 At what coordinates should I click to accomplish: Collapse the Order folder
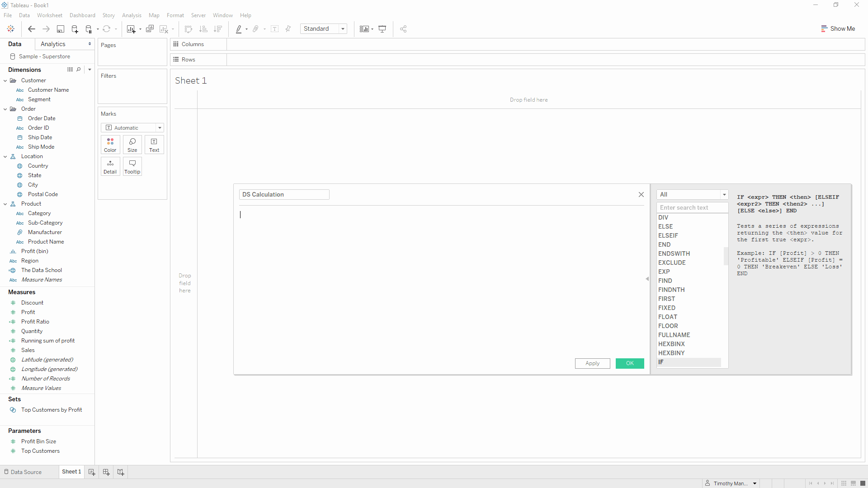pyautogui.click(x=5, y=109)
